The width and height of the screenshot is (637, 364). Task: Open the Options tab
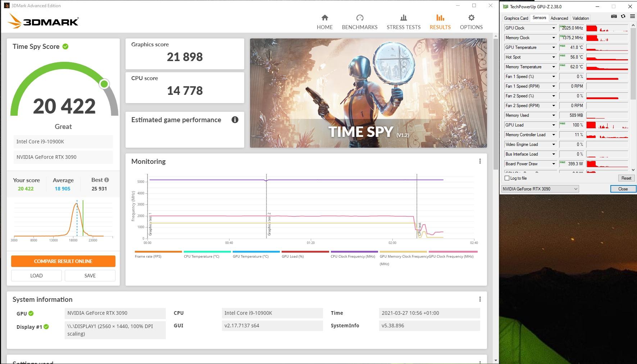click(x=471, y=22)
